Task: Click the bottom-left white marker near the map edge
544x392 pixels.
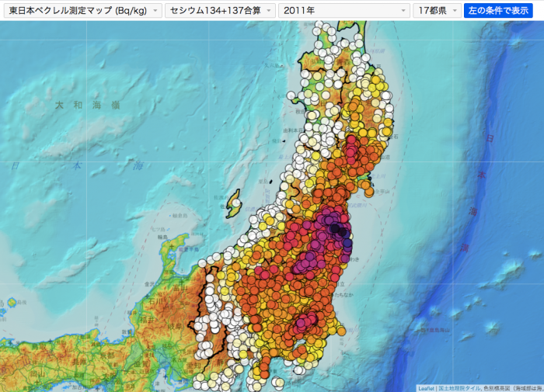Action: pyautogui.click(x=200, y=382)
